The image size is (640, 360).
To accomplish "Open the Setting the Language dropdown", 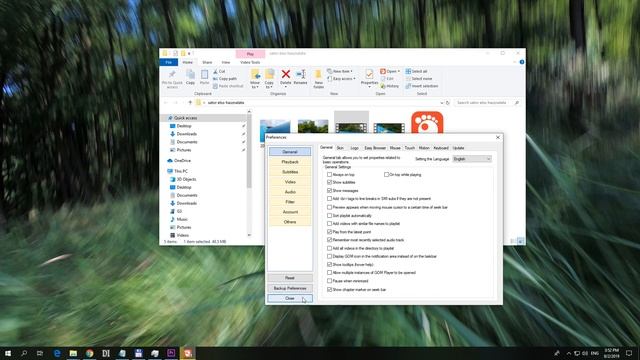I will (x=472, y=159).
